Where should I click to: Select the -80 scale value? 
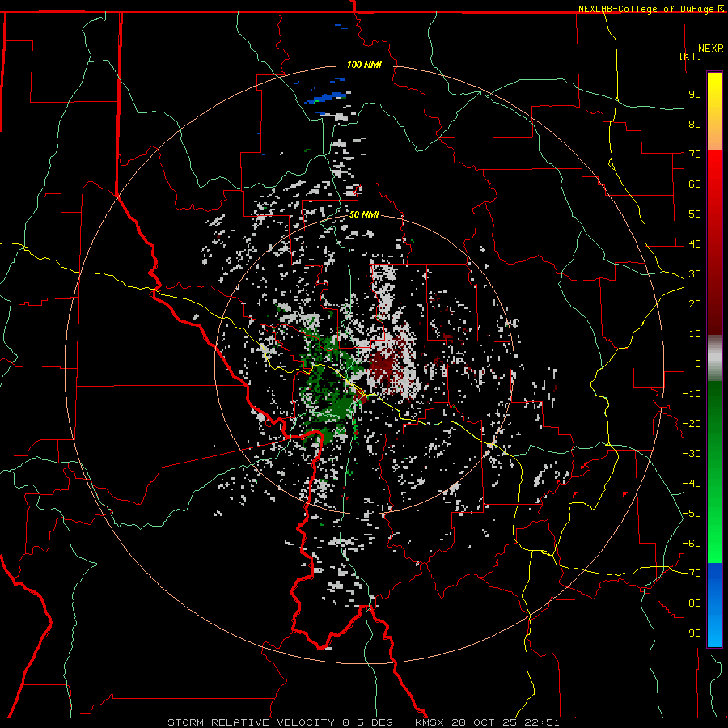[692, 603]
